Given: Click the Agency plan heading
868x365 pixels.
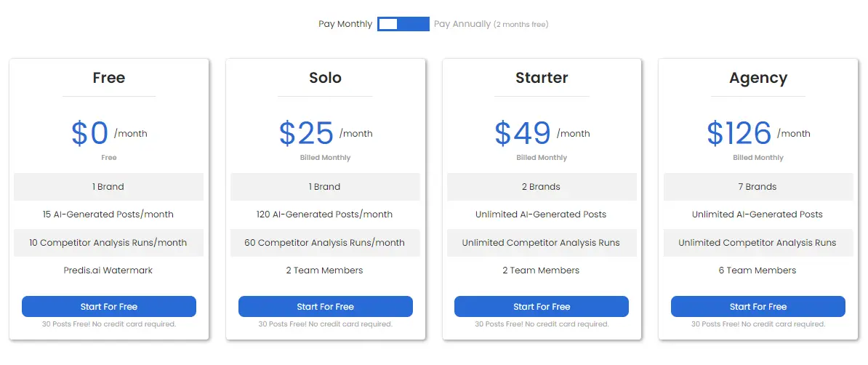Looking at the screenshot, I should click(758, 78).
